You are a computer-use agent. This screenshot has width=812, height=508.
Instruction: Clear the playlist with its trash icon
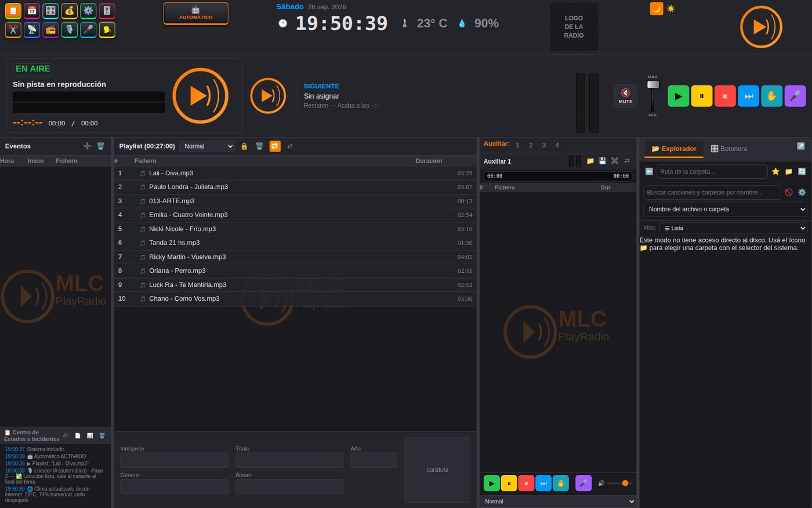pos(259,146)
